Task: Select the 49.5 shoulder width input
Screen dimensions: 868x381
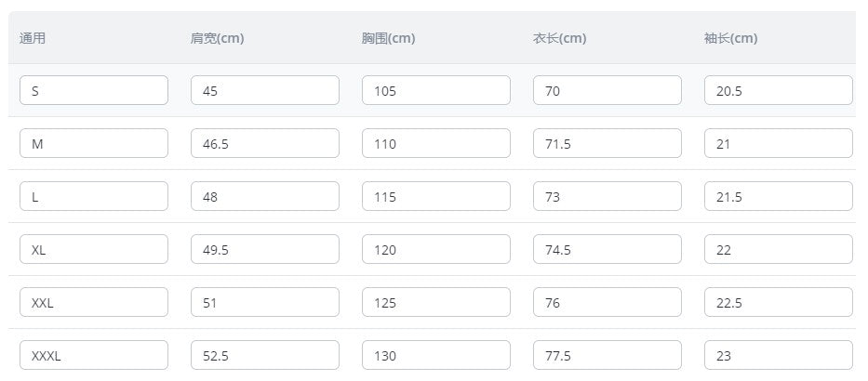Action: [x=264, y=249]
